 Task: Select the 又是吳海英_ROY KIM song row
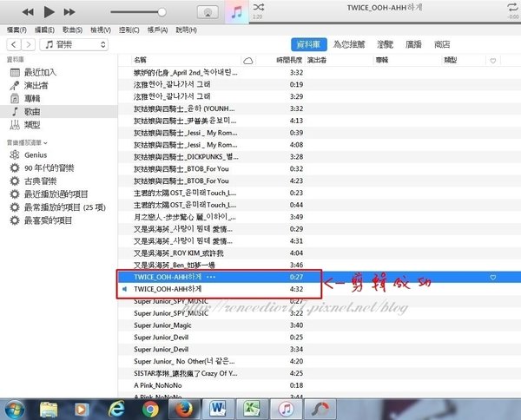(x=320, y=253)
